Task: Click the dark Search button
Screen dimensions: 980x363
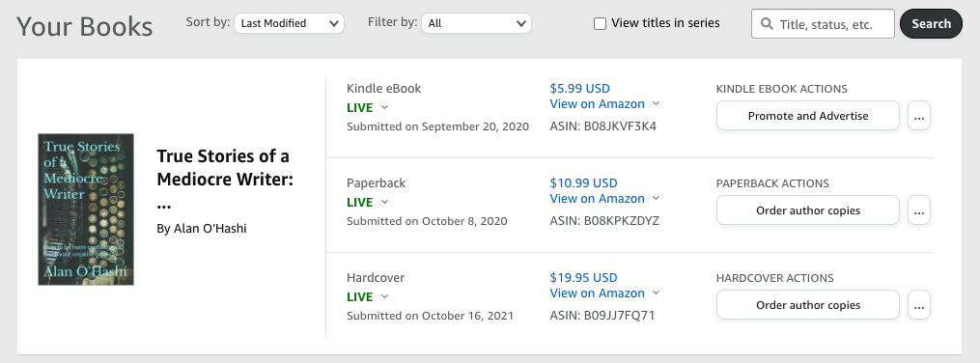Action: click(932, 24)
